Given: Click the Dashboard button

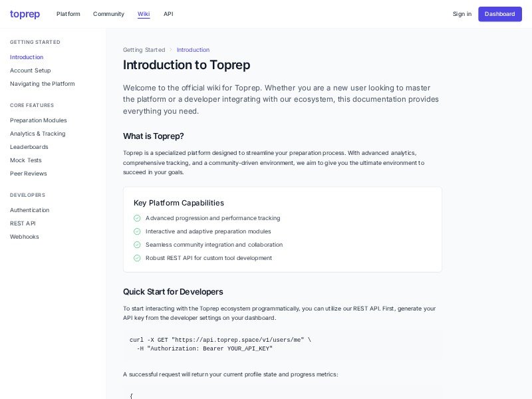Looking at the screenshot, I should pos(499,14).
